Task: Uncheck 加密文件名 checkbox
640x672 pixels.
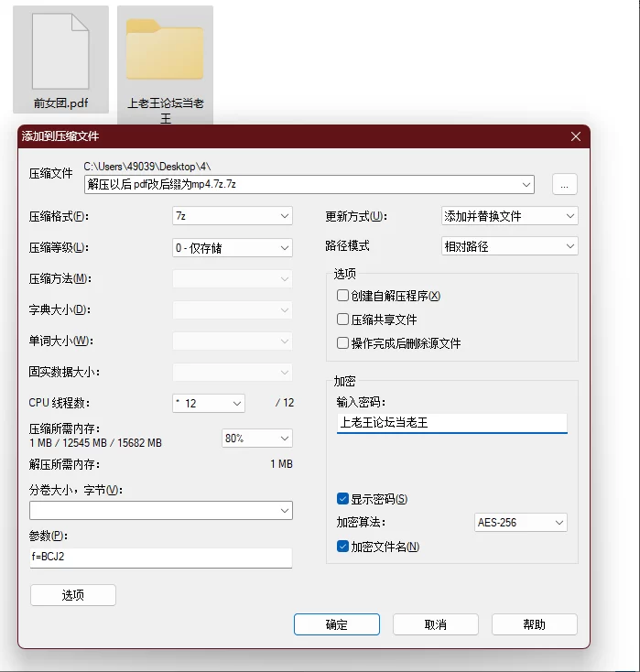Action: pos(342,546)
